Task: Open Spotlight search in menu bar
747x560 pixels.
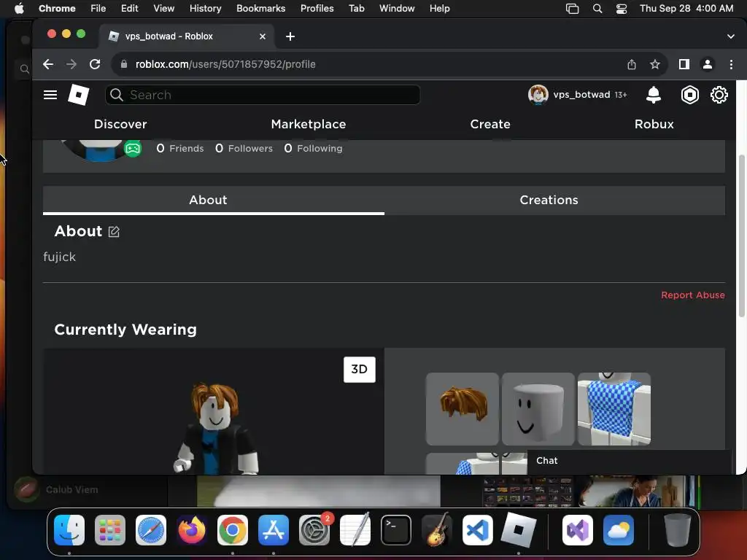Action: 597,9
